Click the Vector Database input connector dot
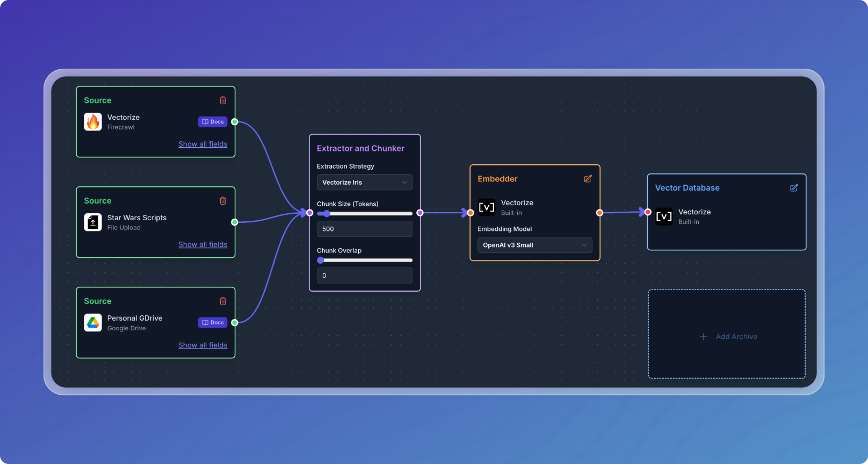 point(648,212)
